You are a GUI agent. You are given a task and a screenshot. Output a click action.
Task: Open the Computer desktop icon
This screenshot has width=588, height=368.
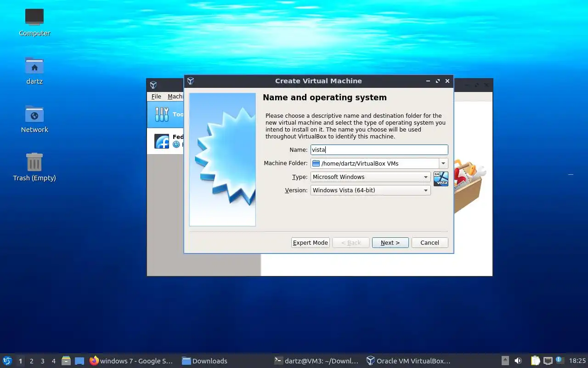click(x=34, y=22)
